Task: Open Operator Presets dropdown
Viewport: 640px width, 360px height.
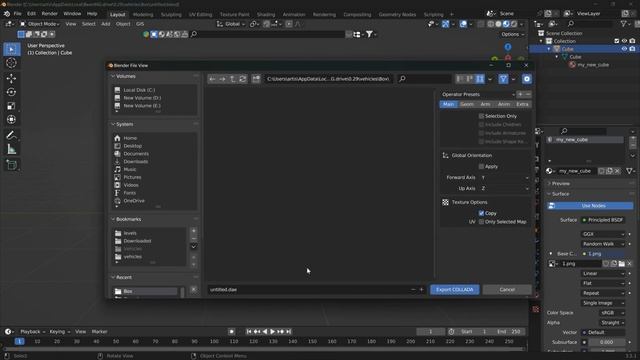Action: pos(478,94)
